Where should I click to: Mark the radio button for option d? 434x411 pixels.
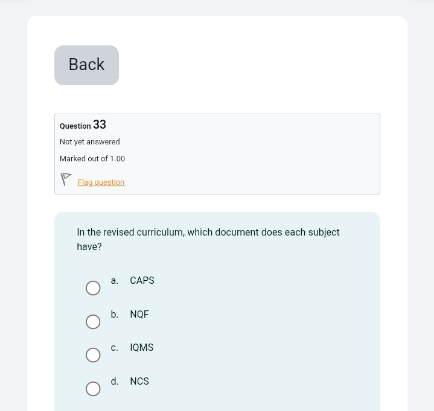[93, 389]
